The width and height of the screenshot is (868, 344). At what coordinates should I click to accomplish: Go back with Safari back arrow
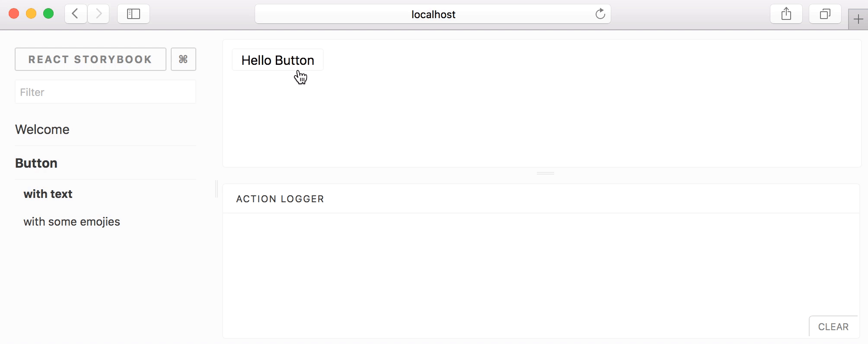pos(76,14)
